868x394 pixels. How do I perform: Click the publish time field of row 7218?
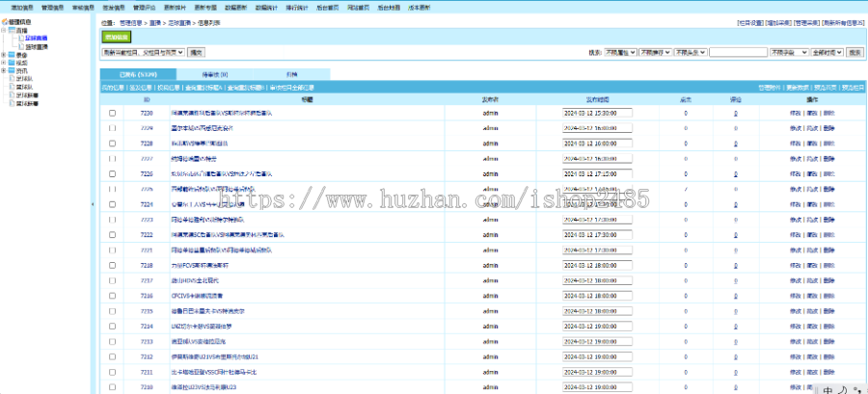597,265
